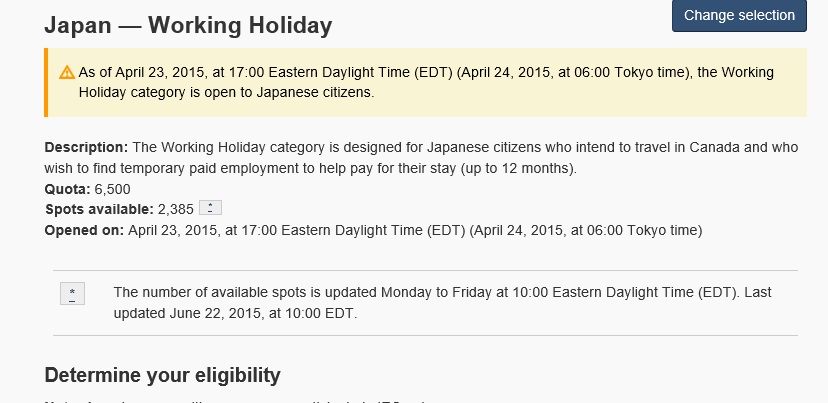Open footnote marker beside Spots available
828x403 pixels.
coord(210,208)
